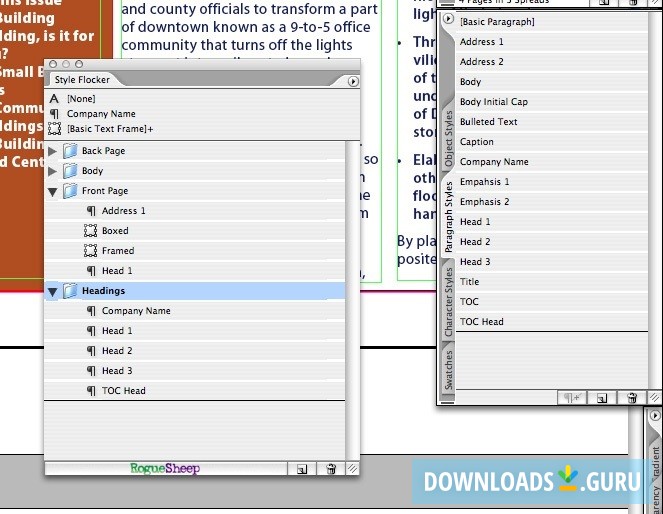Click the paragraph icon beside Address 1 in Flocker
The height and width of the screenshot is (514, 663).
(91, 211)
